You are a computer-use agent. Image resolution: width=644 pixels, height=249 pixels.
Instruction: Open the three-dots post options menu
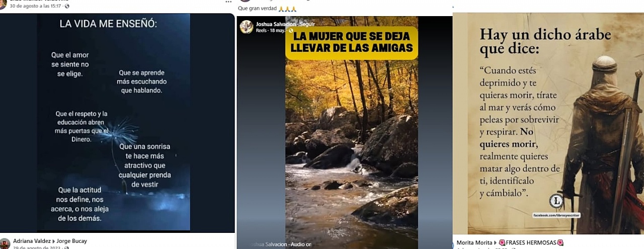point(228,3)
